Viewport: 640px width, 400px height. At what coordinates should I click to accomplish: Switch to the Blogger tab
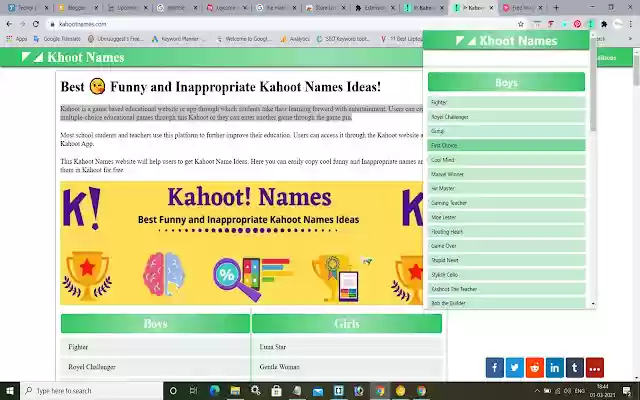pos(78,7)
